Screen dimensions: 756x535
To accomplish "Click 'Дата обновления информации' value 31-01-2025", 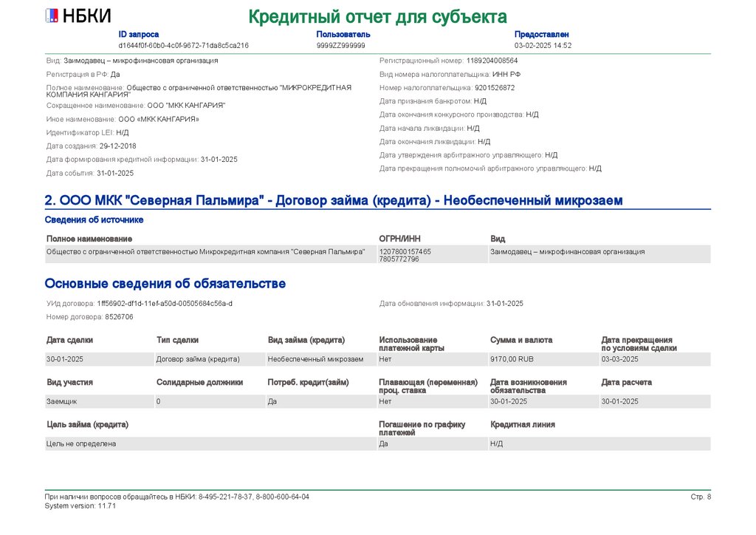I will (x=505, y=304).
